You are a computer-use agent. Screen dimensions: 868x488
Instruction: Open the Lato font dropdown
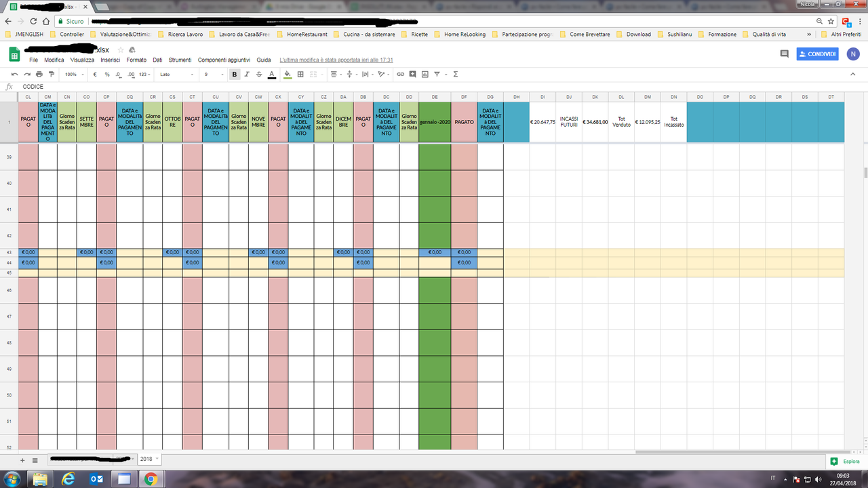pyautogui.click(x=175, y=74)
